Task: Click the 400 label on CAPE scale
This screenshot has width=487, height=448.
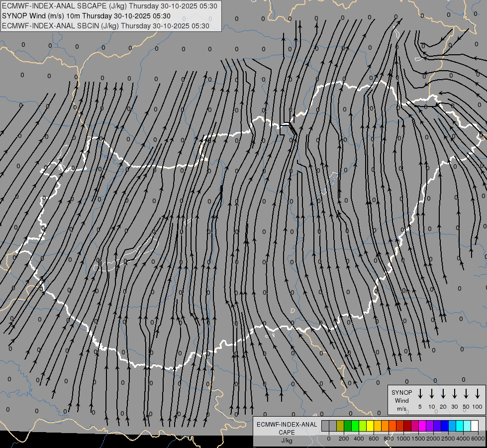Action: (359, 439)
